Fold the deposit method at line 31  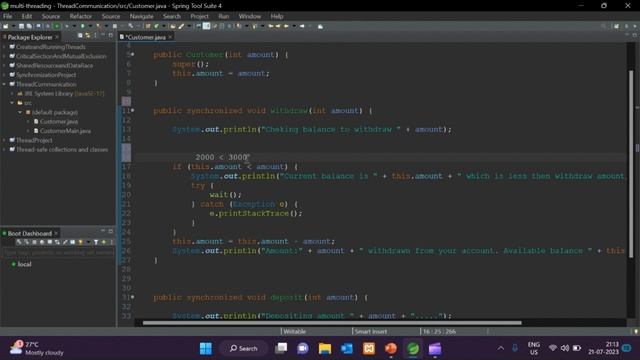[x=133, y=297]
